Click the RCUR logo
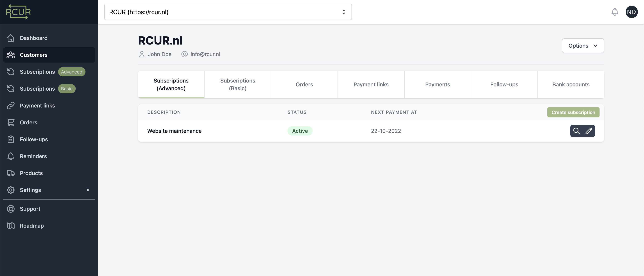 (x=18, y=12)
